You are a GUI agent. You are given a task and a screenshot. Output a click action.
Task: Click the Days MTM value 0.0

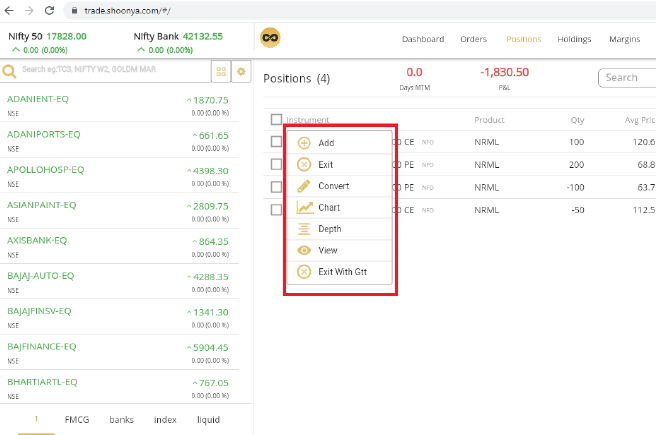[x=414, y=72]
